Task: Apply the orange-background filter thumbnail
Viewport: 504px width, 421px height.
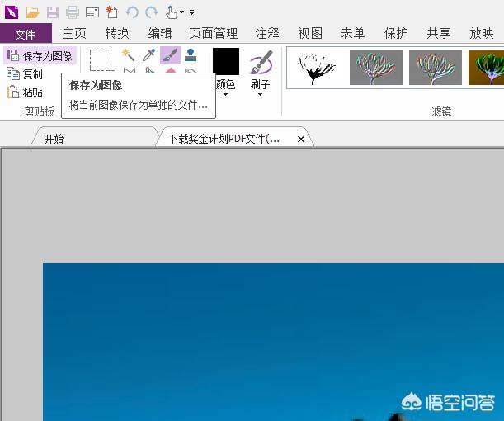Action: (487, 68)
